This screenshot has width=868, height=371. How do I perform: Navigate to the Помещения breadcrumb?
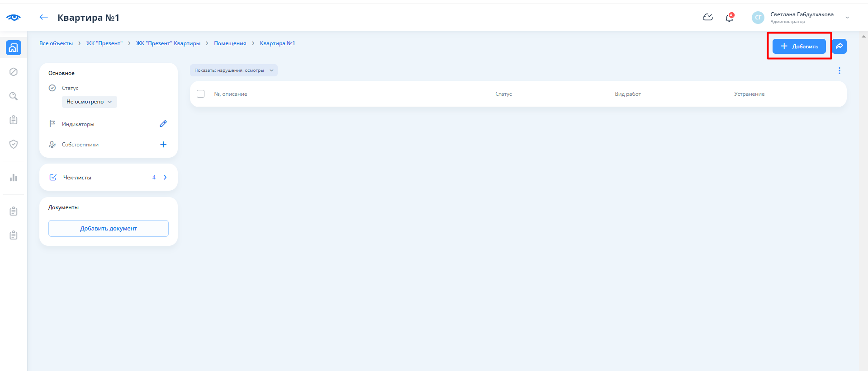(230, 43)
